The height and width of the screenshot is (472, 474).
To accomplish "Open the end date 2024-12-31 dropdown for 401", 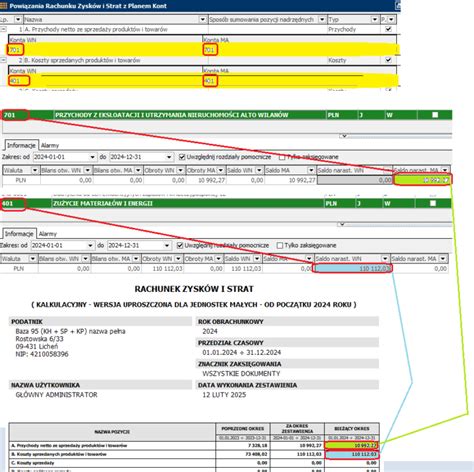I will coord(167,246).
